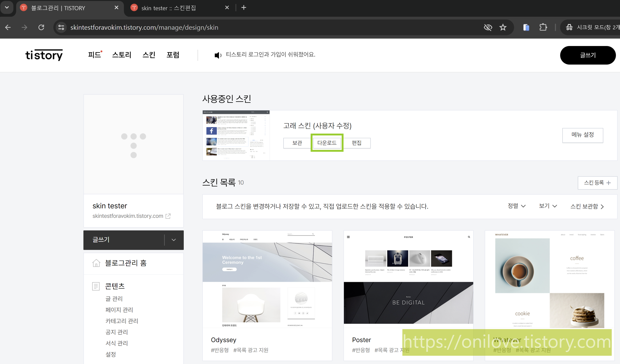Screen dimensions: 620x364
Task: Click the sidebar 글쓰기 button
Action: point(124,240)
